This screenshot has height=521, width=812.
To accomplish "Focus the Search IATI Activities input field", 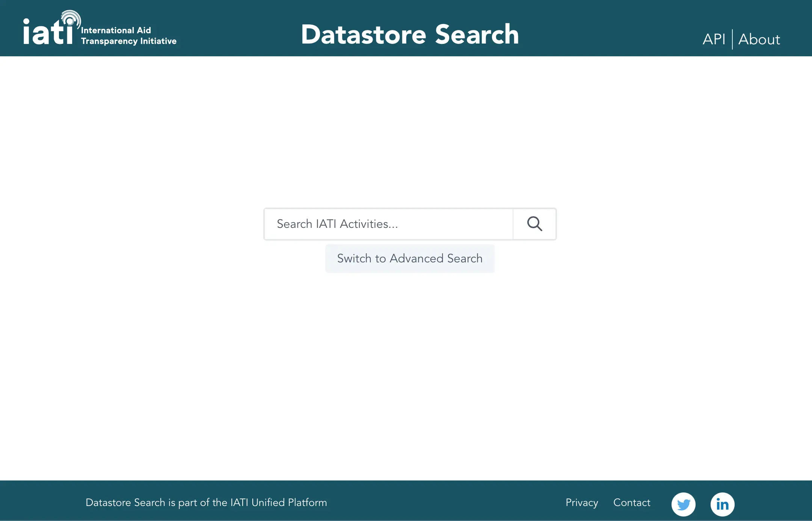I will [389, 224].
